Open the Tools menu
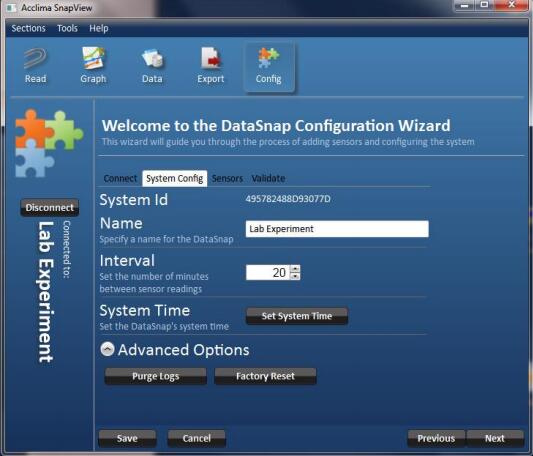 point(67,28)
